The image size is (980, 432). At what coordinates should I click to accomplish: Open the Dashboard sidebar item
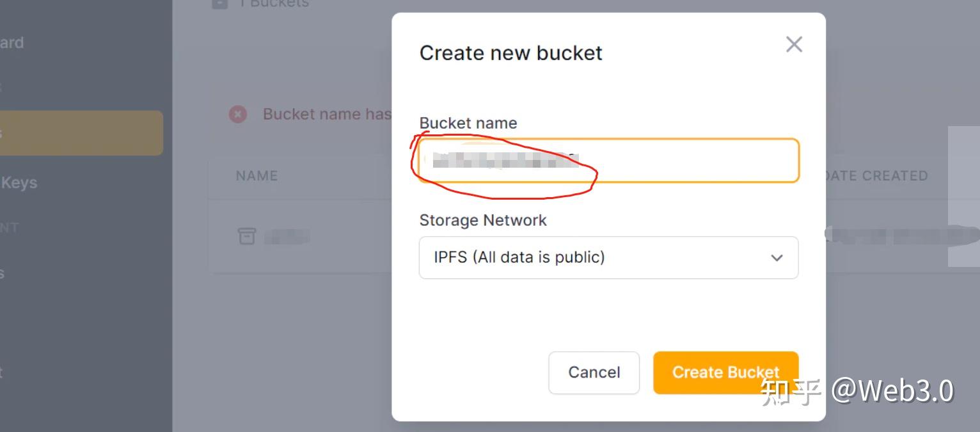(x=12, y=43)
